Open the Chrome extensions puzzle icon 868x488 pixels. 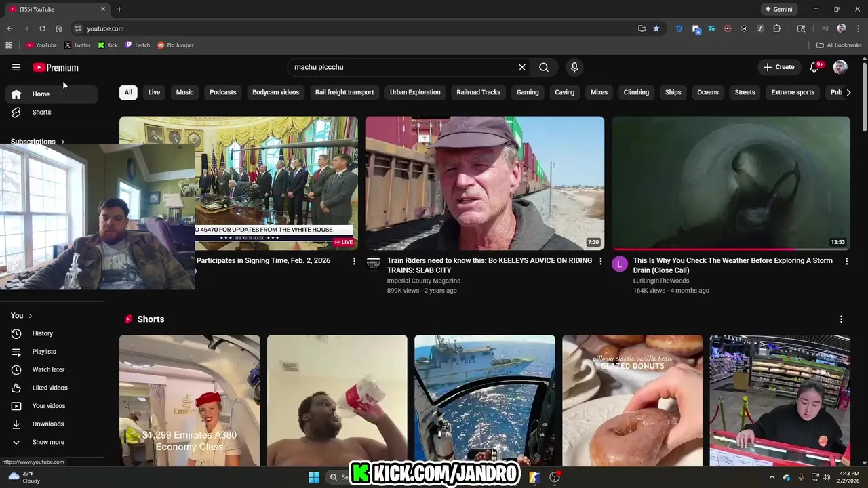(x=777, y=28)
